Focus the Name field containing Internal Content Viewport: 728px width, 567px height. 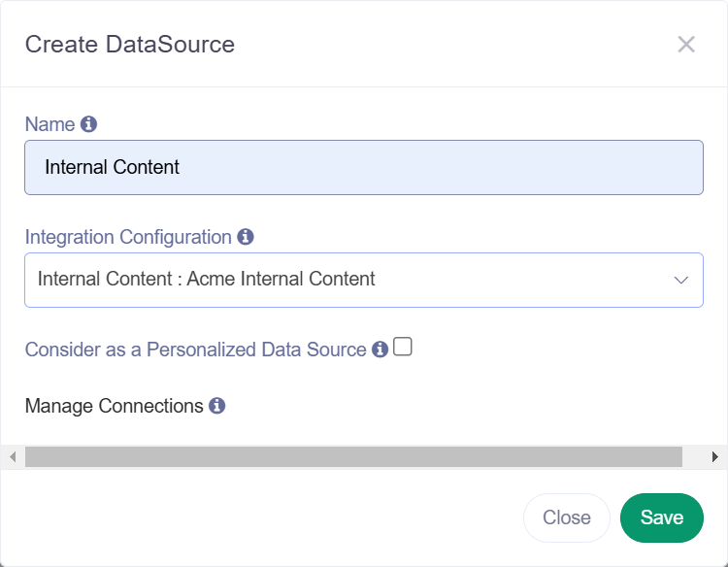(364, 168)
